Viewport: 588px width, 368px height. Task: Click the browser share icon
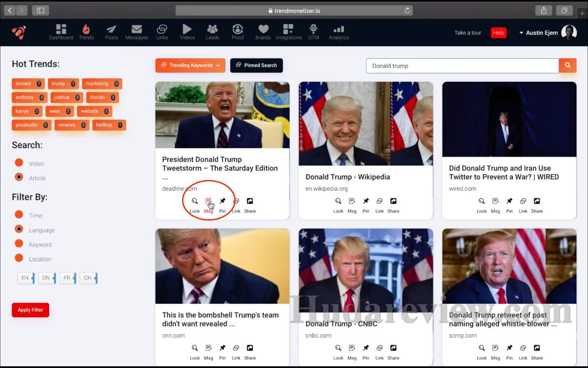tap(544, 10)
